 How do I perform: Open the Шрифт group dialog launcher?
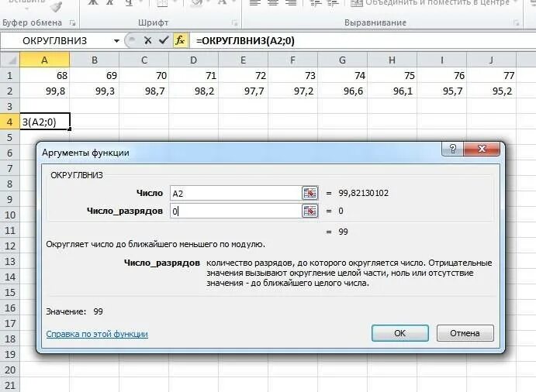click(234, 23)
